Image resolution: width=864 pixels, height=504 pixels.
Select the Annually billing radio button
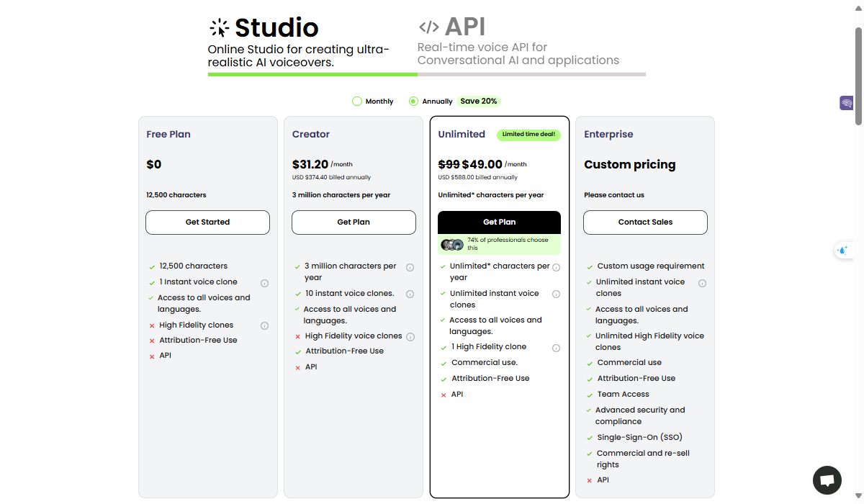tap(413, 102)
